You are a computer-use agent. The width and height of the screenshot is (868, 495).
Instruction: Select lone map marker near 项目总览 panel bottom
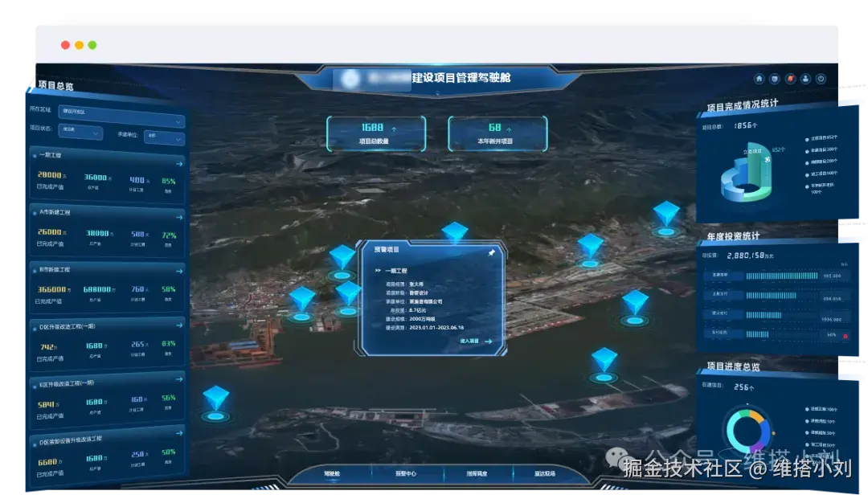tap(215, 403)
